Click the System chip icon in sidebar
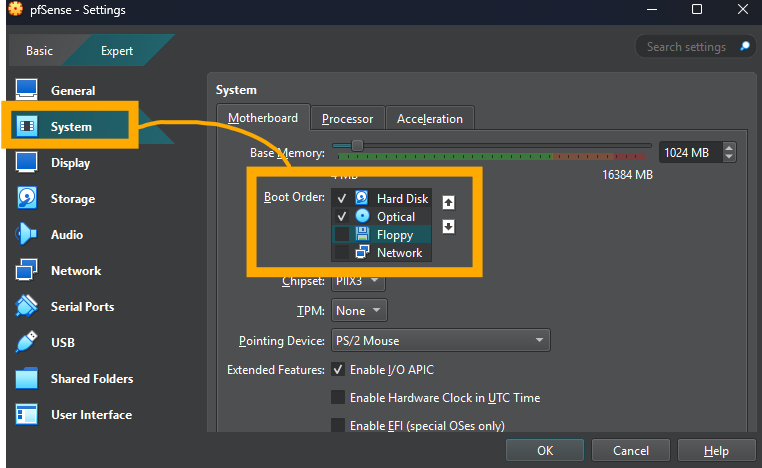 27,126
